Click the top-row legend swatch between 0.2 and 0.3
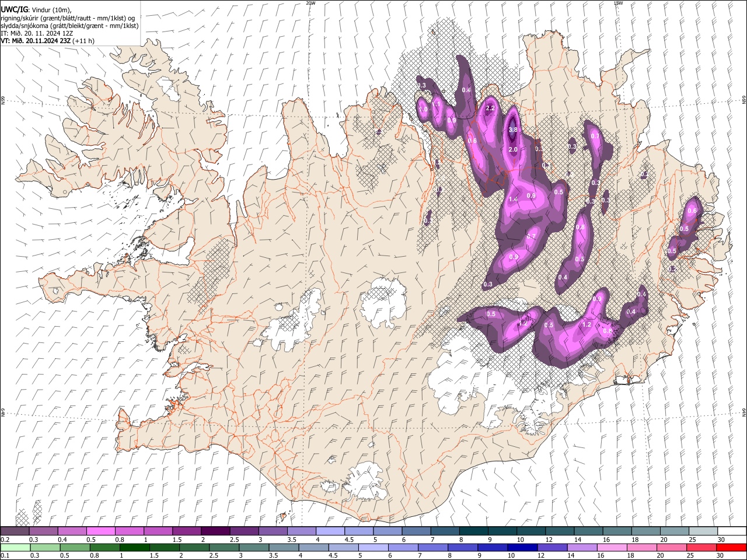The height and width of the screenshot is (560, 747). pyautogui.click(x=15, y=531)
